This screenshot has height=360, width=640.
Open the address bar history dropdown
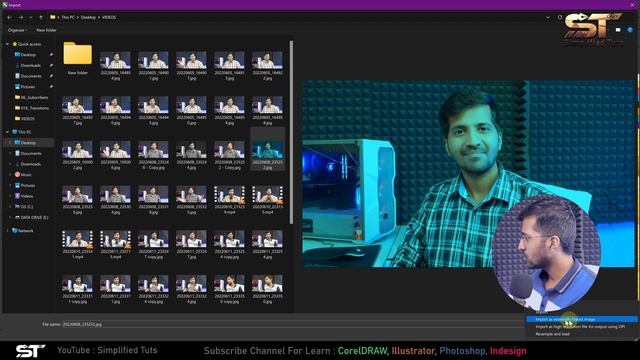click(548, 18)
